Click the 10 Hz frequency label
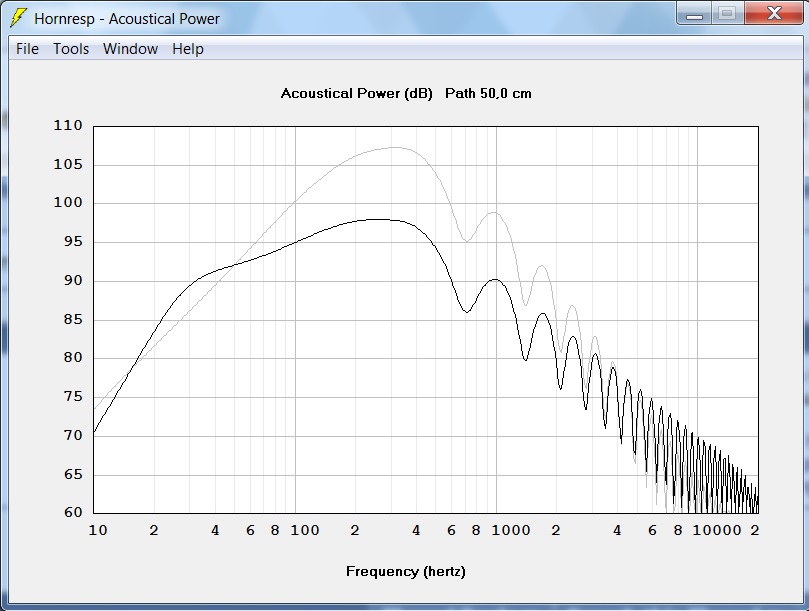The image size is (809, 611). (x=98, y=530)
